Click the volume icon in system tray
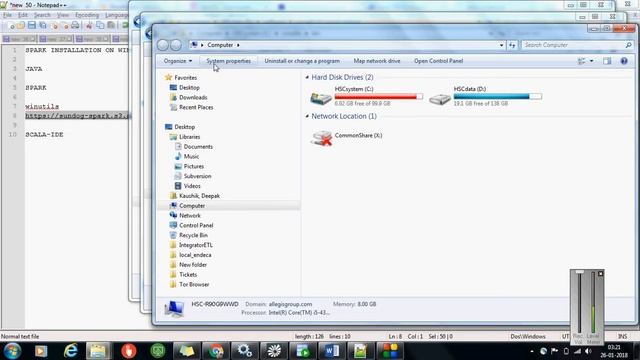This screenshot has height=360, width=640. pyautogui.click(x=588, y=351)
